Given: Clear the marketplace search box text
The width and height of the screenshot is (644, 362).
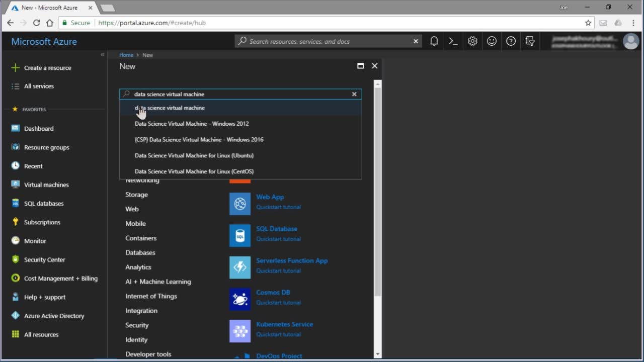Looking at the screenshot, I should 354,94.
